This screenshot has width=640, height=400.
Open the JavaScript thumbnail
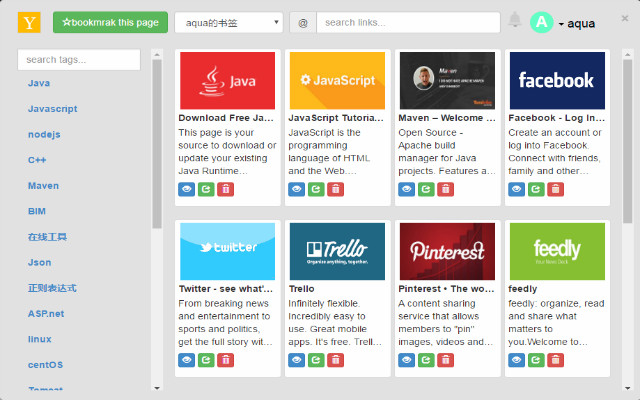[337, 80]
